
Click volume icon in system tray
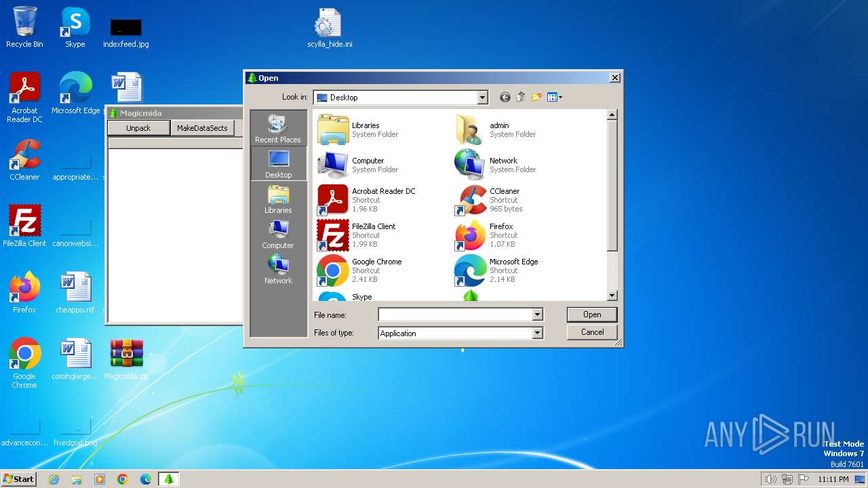point(771,479)
